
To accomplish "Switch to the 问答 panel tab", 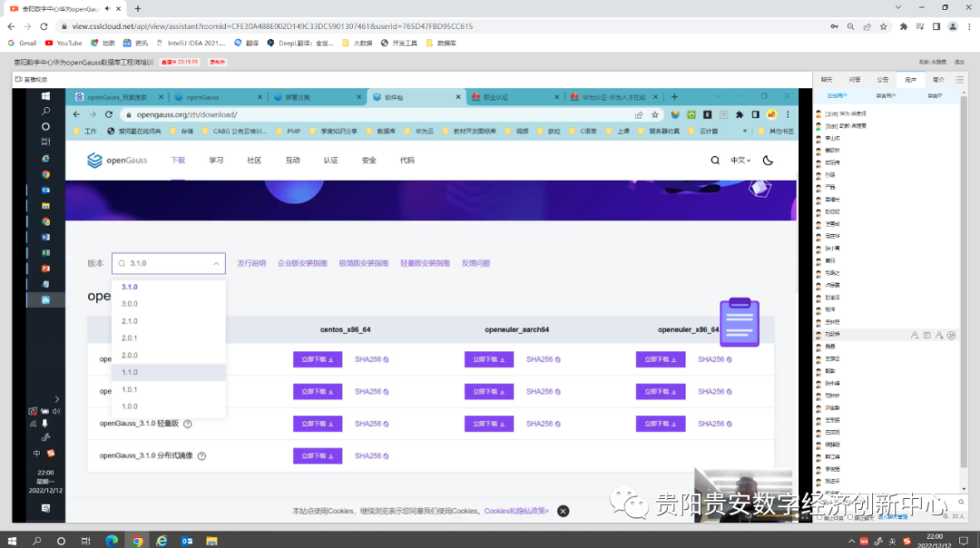I will click(855, 80).
